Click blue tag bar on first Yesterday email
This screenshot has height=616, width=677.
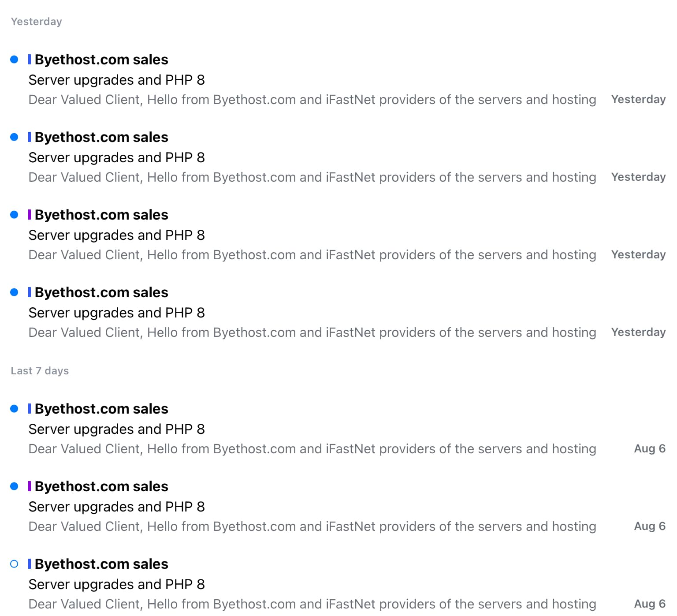coord(30,60)
